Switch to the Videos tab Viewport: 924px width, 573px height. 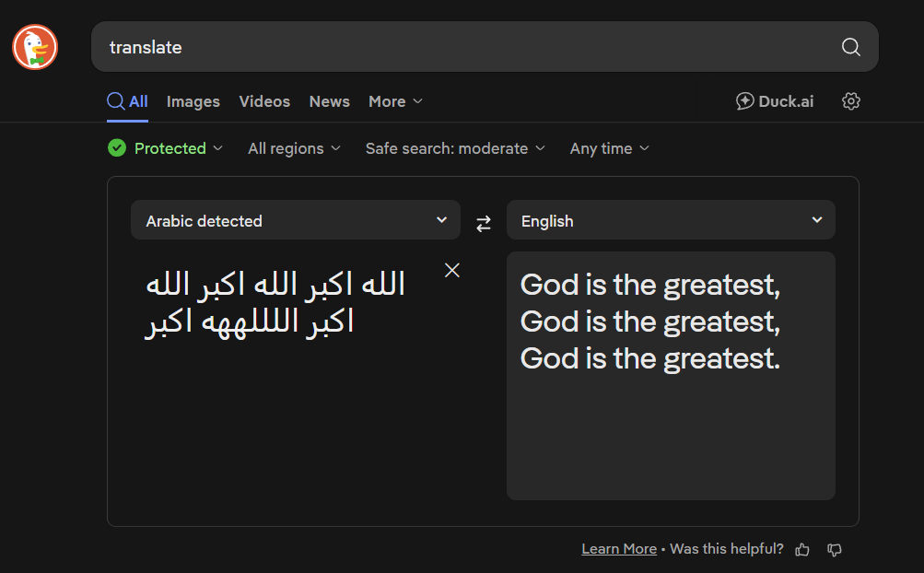[264, 101]
